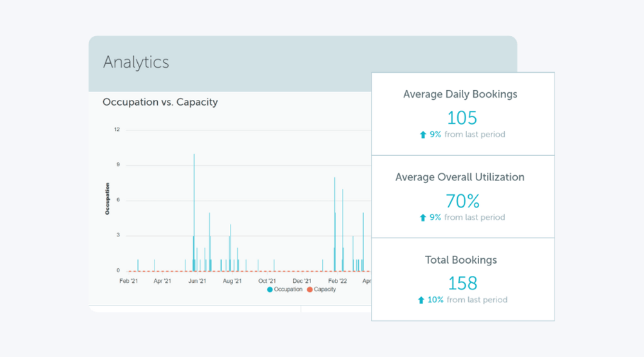Toggle the Occupation series legend label
The height and width of the screenshot is (357, 644).
(x=288, y=290)
